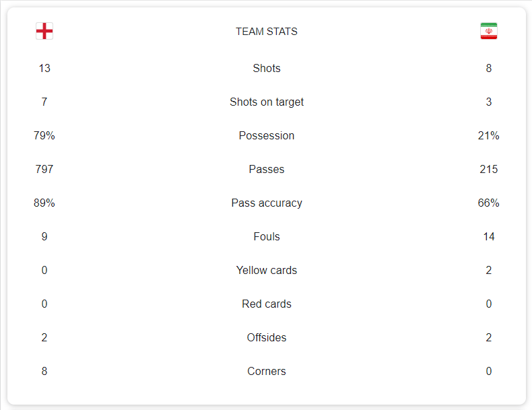Click England's 89% pass accuracy value

44,203
